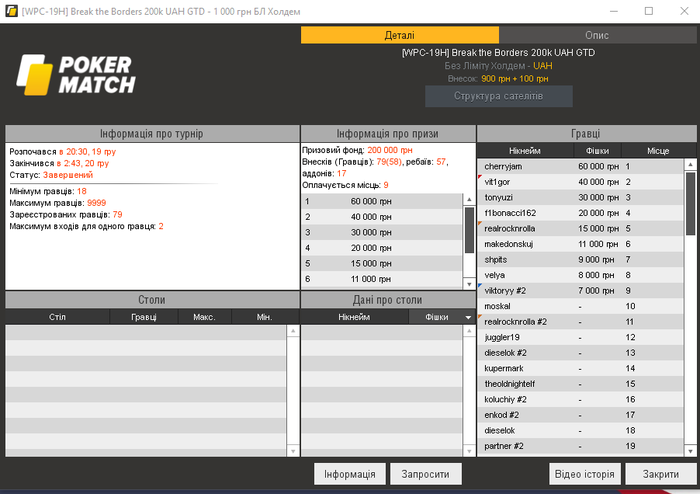Select fifth place prize 15 000 грн row
This screenshot has height=494, width=700.
pyautogui.click(x=383, y=263)
